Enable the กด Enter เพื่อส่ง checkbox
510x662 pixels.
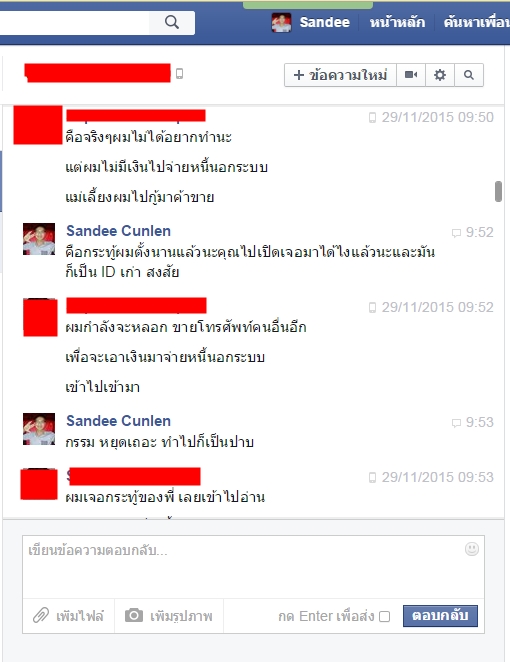tap(384, 616)
